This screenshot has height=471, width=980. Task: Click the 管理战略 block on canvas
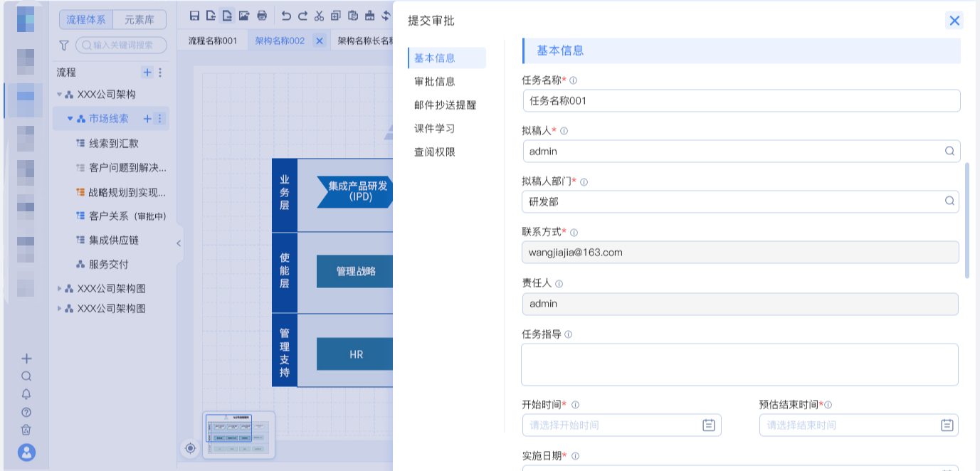(355, 272)
